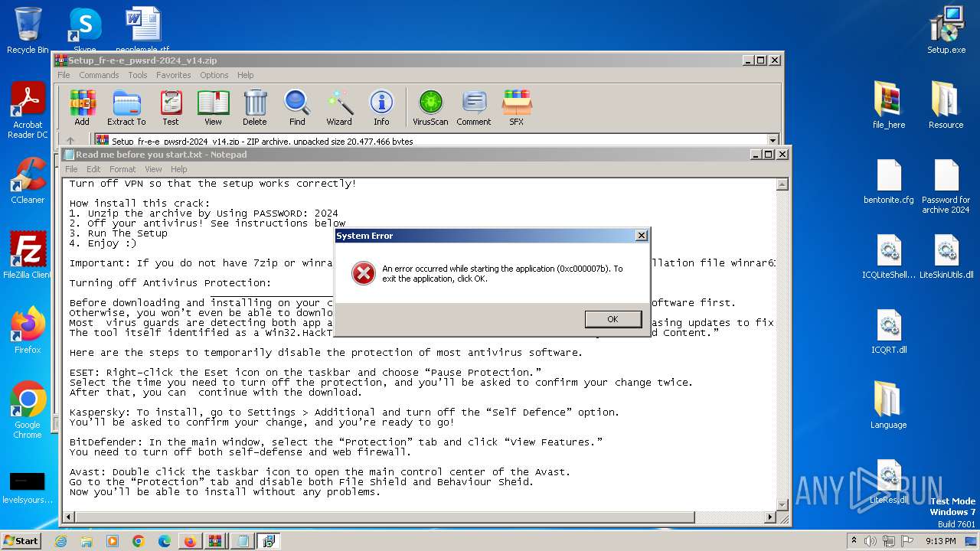This screenshot has width=980, height=551.
Task: Open the Wizard tool in WinRAR
Action: (339, 107)
